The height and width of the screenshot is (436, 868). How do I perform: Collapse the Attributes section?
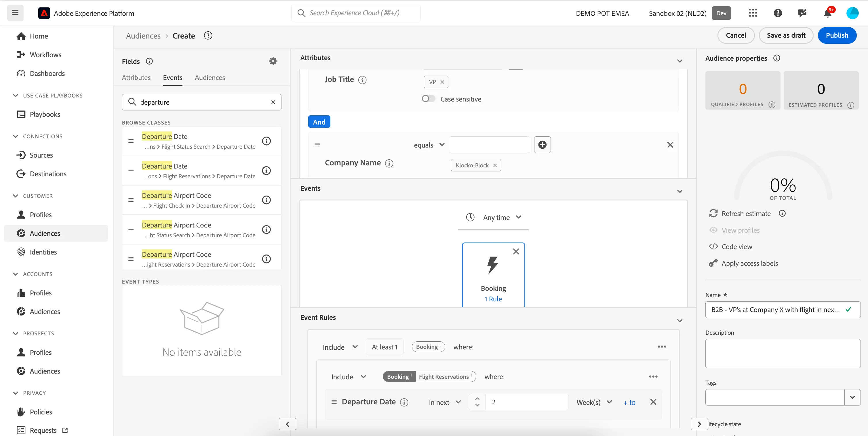point(680,61)
